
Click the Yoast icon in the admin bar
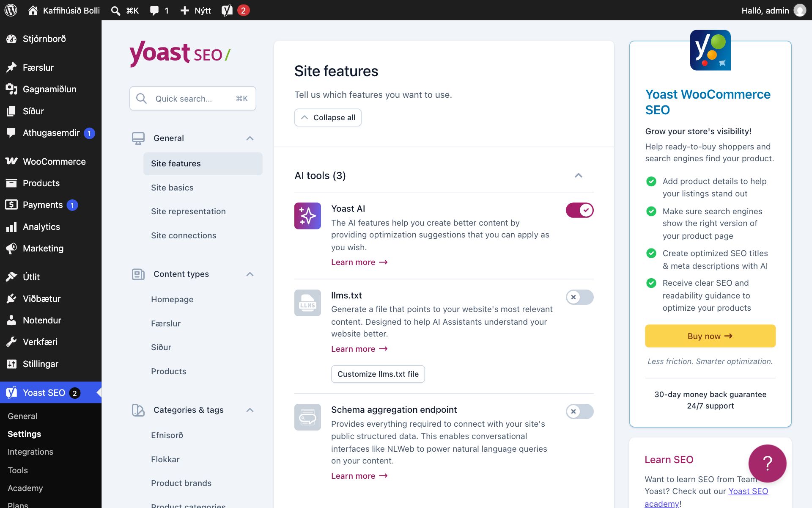(227, 10)
